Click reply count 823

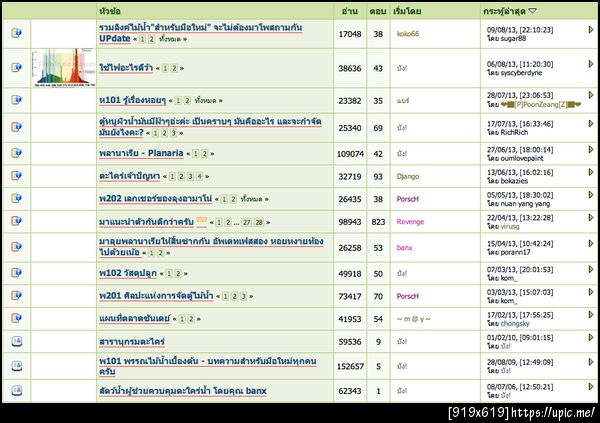tap(378, 222)
